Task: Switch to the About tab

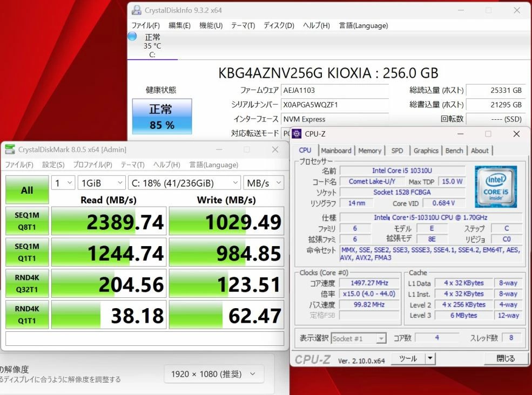Action: coord(480,151)
